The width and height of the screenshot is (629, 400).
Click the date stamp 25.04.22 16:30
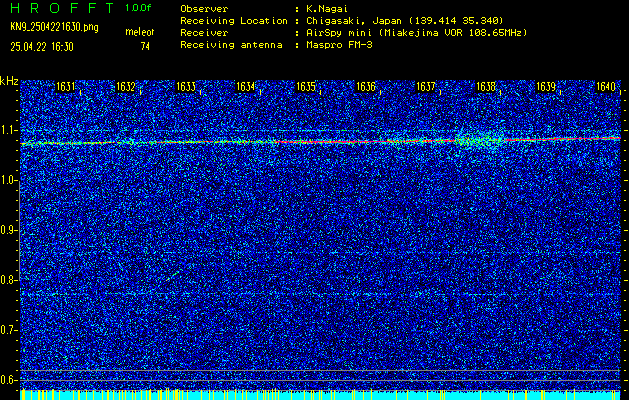(x=42, y=47)
